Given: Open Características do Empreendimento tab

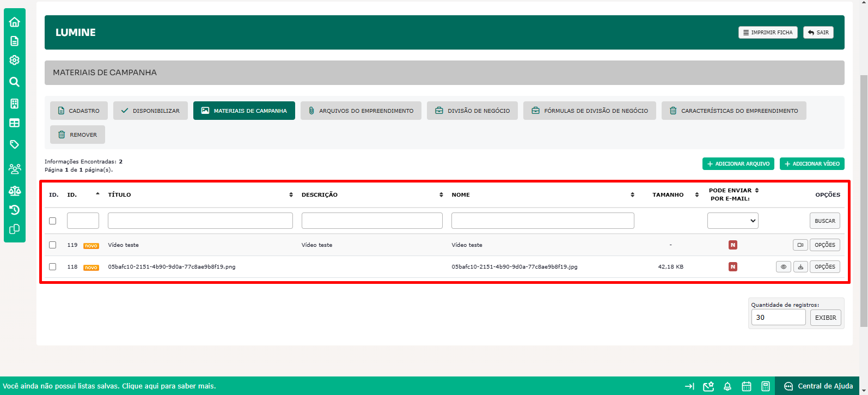Looking at the screenshot, I should click(734, 111).
